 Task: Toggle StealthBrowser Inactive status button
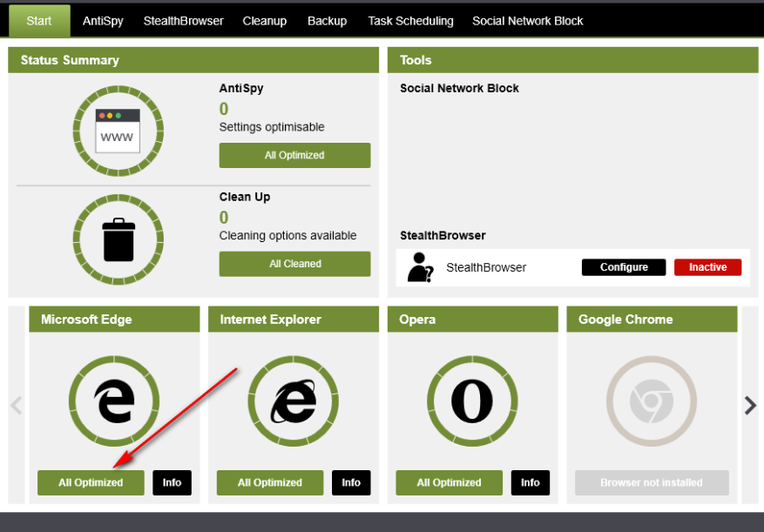[707, 267]
